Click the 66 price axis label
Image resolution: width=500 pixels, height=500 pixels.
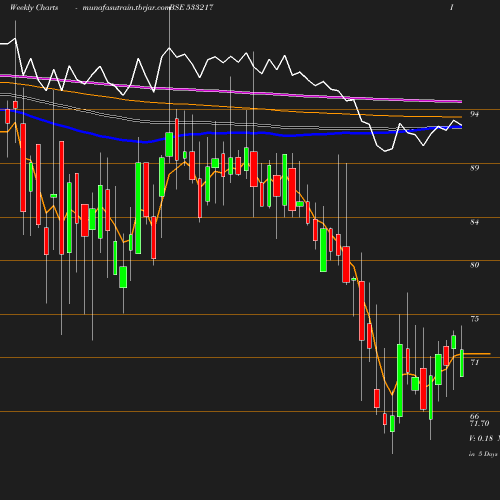pyautogui.click(x=474, y=416)
